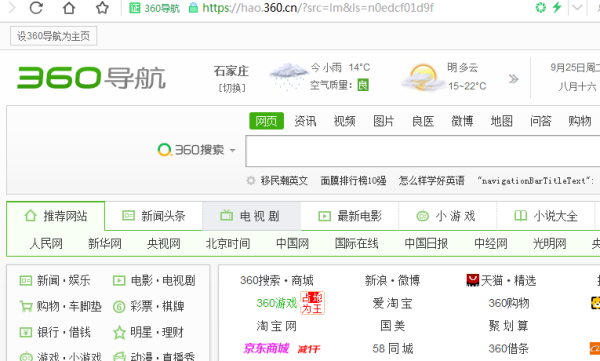This screenshot has width=600, height=361.
Task: Select the 图片 search tab
Action: [383, 121]
